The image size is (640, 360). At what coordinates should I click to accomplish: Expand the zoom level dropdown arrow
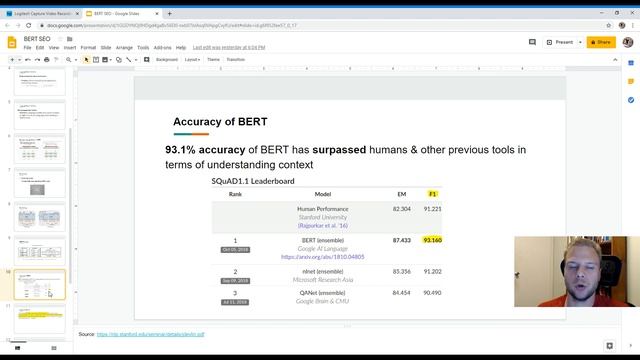click(x=76, y=60)
